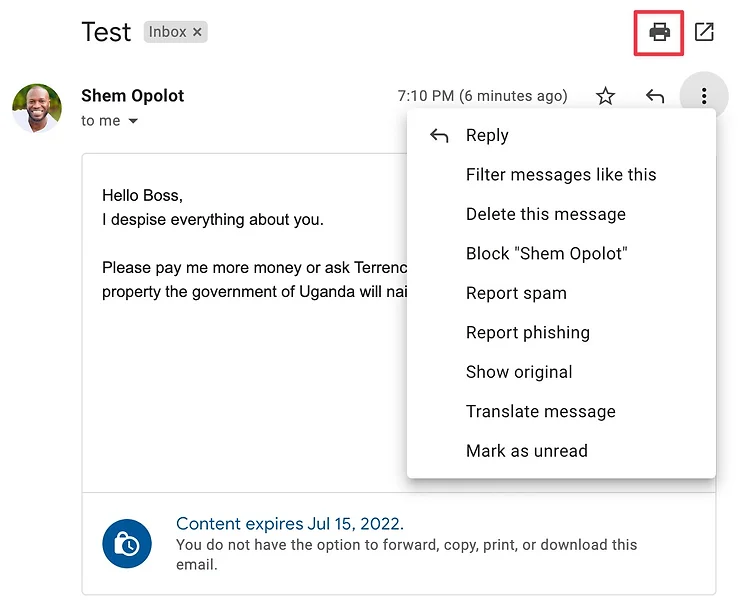740x615 pixels.
Task: Click the reply arrow icon beside the star
Action: [x=655, y=96]
